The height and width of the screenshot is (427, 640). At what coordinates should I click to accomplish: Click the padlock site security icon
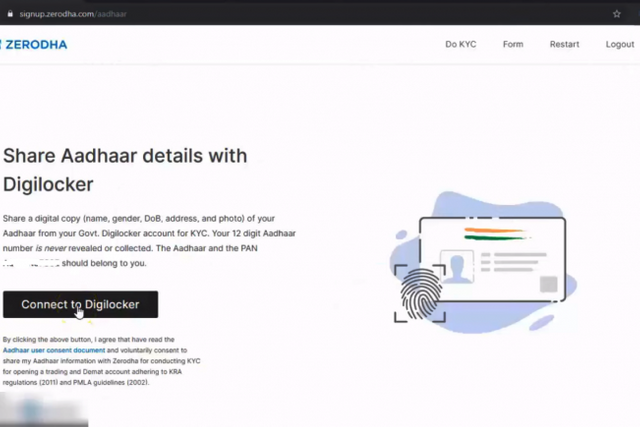[x=10, y=14]
